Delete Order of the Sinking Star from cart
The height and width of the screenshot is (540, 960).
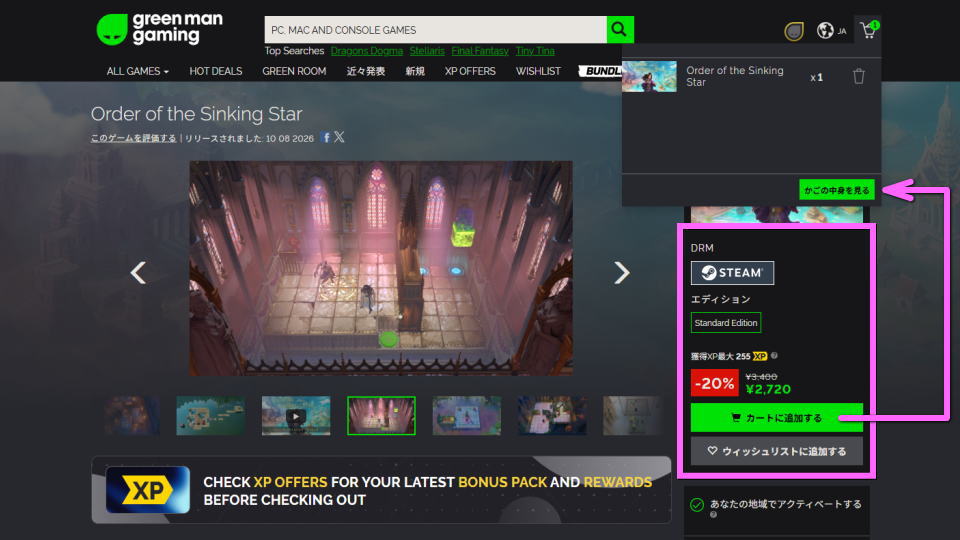tap(858, 77)
